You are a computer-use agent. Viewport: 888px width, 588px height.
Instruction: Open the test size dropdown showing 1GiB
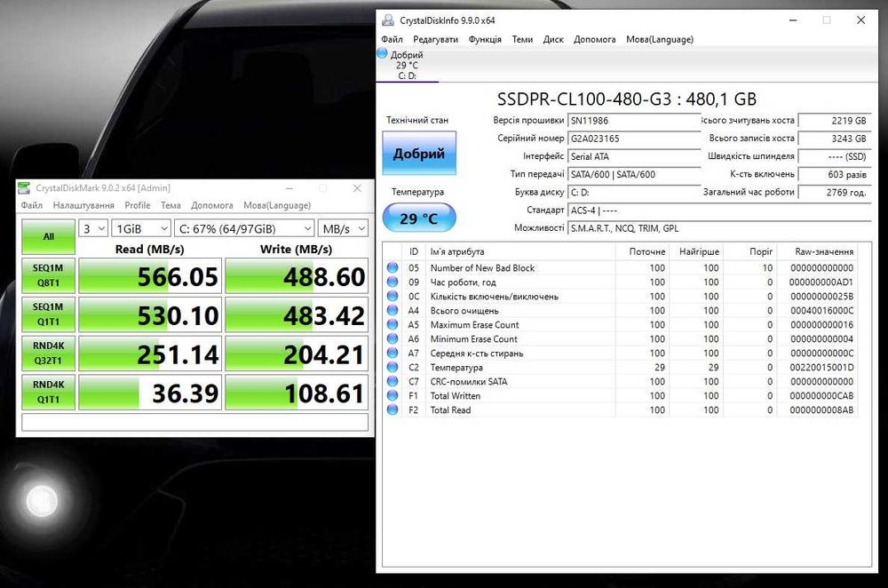(141, 229)
